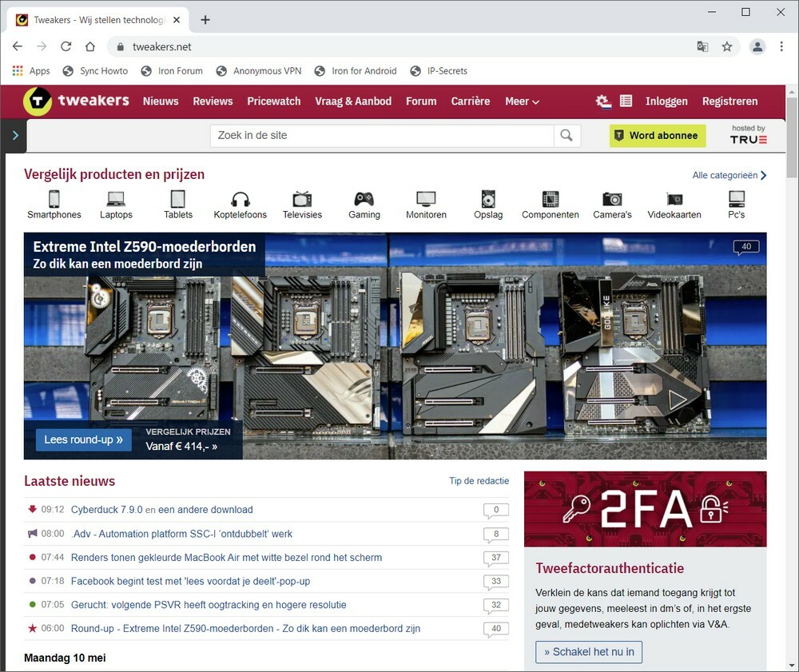Open the Opslag storage icon
Screen dimensions: 799x672
[488, 199]
